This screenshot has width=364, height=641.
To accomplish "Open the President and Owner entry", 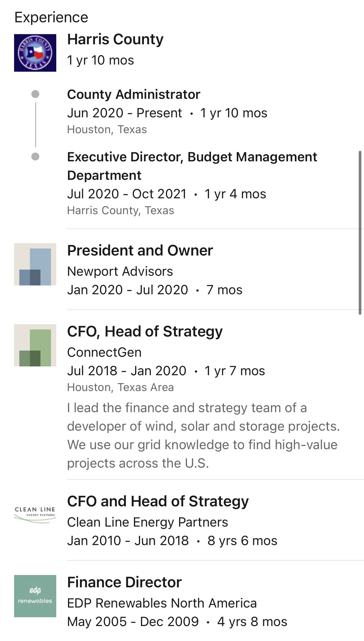I will point(140,251).
